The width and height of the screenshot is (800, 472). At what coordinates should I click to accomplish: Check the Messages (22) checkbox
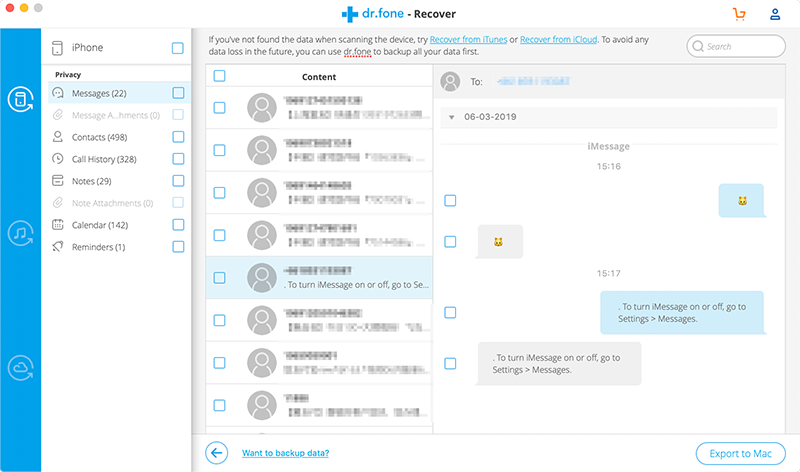[178, 93]
